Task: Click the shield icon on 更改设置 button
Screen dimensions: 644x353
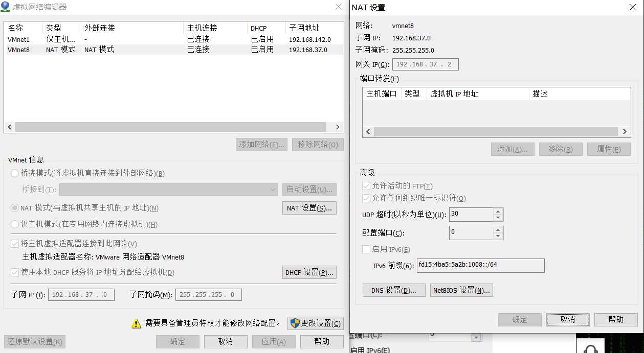Action: (x=296, y=324)
